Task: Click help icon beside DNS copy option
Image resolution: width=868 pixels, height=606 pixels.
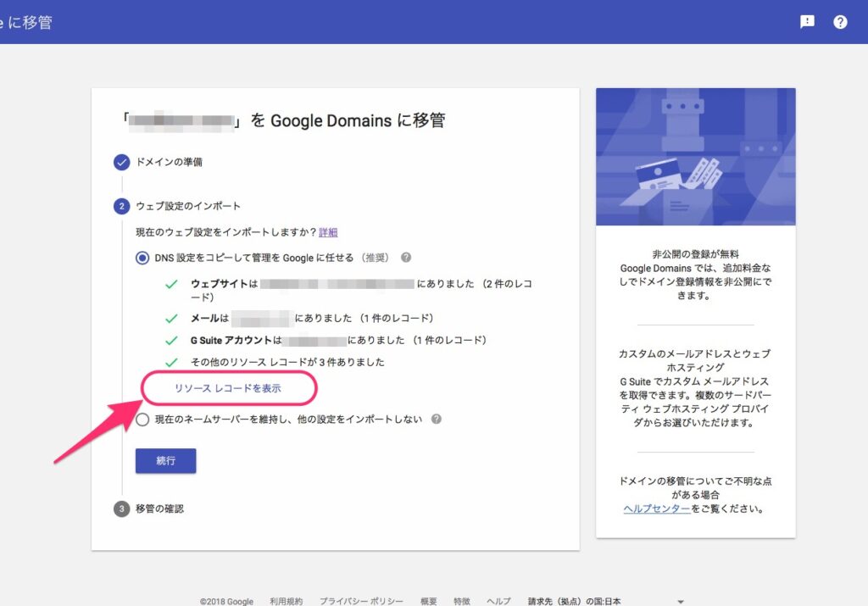Action: coord(406,258)
